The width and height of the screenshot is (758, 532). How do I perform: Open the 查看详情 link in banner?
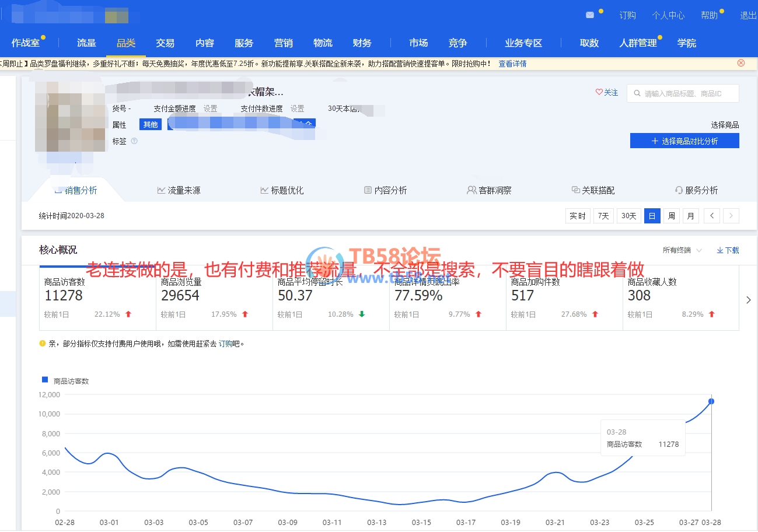[x=512, y=64]
